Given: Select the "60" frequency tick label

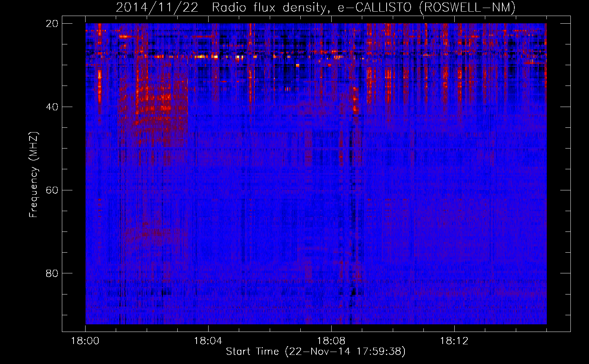Looking at the screenshot, I should pos(52,190).
